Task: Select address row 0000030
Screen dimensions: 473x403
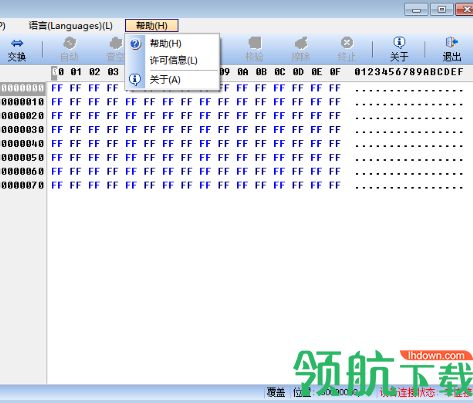Action: (x=22, y=129)
